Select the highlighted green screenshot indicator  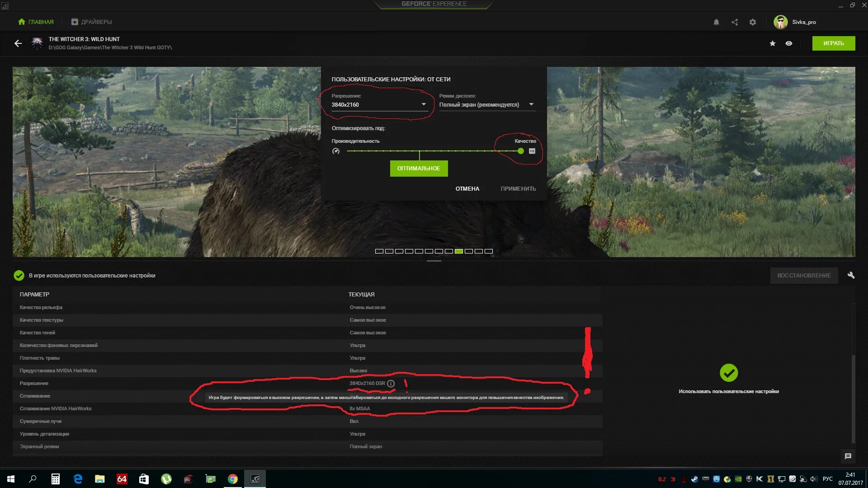459,251
